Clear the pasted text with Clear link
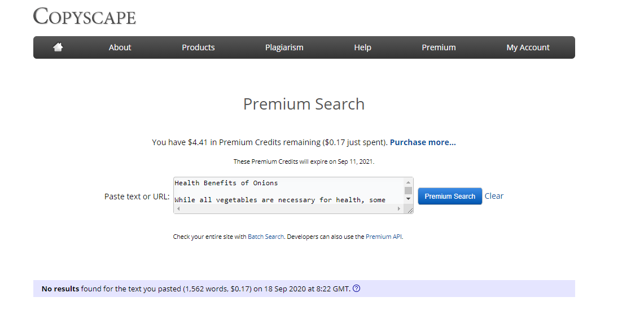The width and height of the screenshot is (644, 323). pyautogui.click(x=494, y=196)
